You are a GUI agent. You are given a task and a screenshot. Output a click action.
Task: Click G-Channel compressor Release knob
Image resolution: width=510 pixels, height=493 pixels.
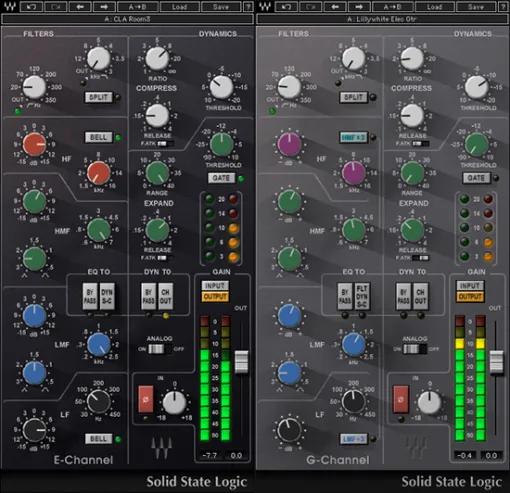pyautogui.click(x=412, y=116)
